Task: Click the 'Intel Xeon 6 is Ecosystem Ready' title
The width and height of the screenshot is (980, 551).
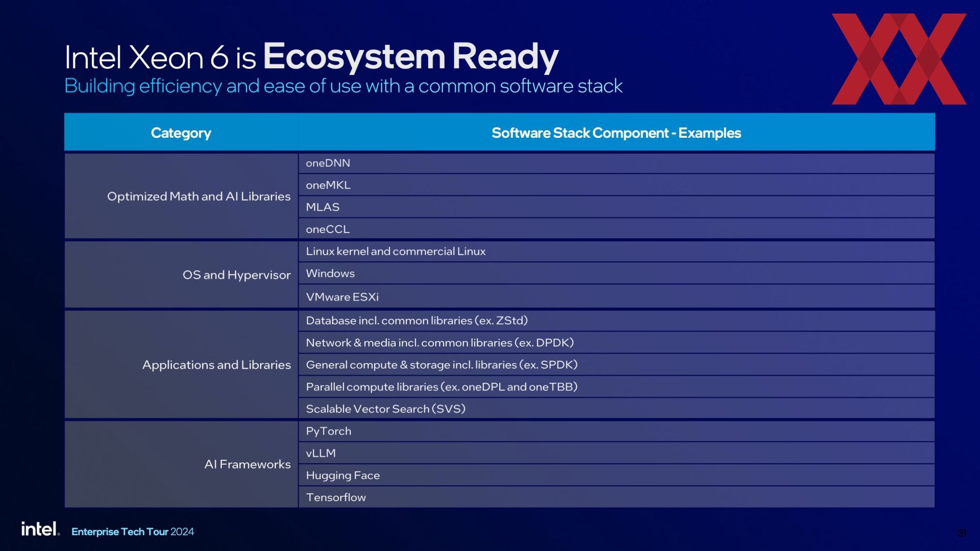Action: coord(311,57)
